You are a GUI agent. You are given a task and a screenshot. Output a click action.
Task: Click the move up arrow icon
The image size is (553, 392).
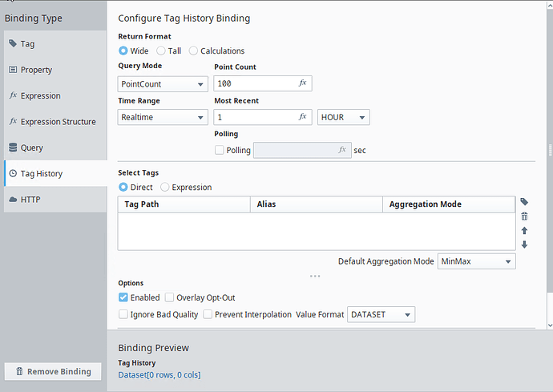coord(524,231)
